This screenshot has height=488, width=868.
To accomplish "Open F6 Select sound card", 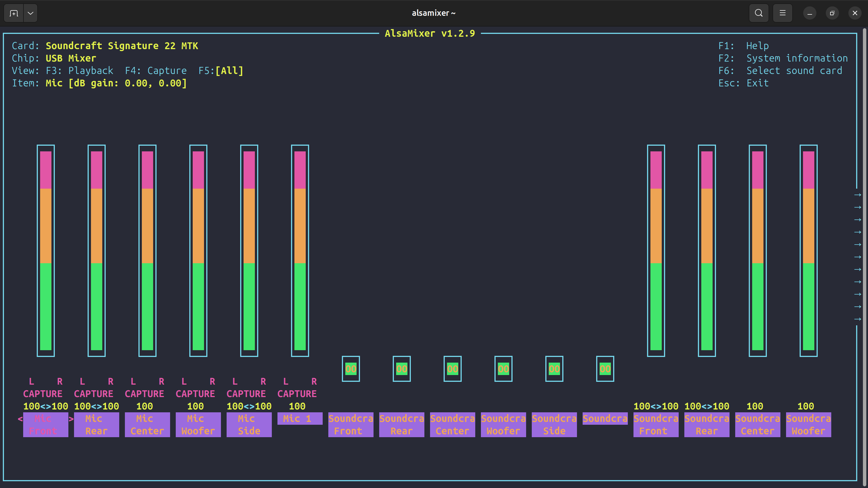I will 780,71.
